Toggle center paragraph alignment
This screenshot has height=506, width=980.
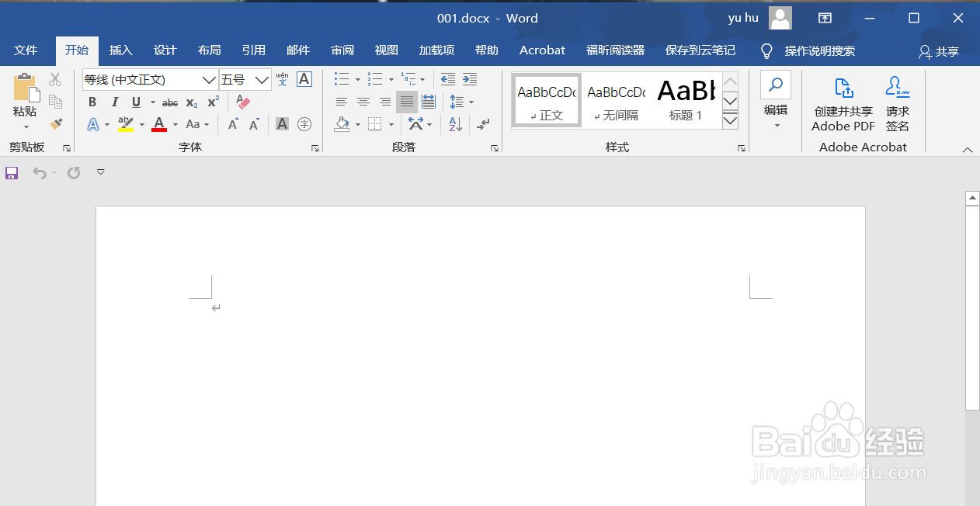(x=363, y=102)
